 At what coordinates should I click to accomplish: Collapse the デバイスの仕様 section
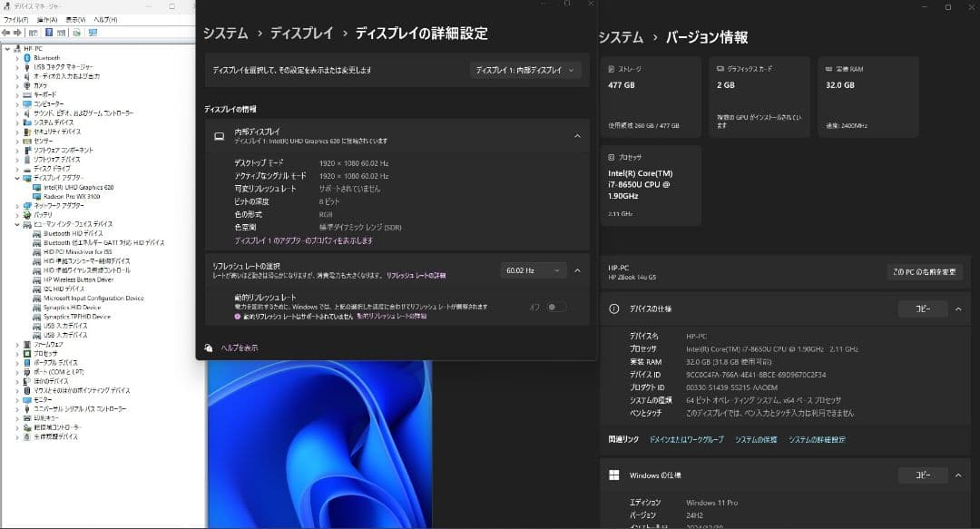pyautogui.click(x=959, y=309)
